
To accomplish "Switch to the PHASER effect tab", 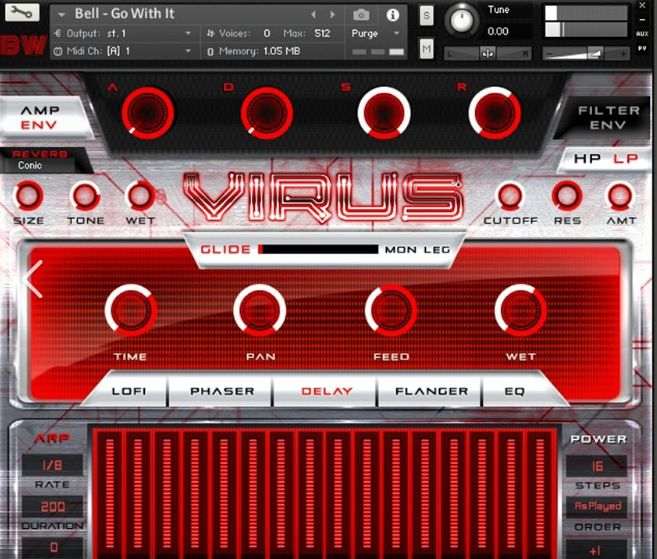I will (222, 391).
